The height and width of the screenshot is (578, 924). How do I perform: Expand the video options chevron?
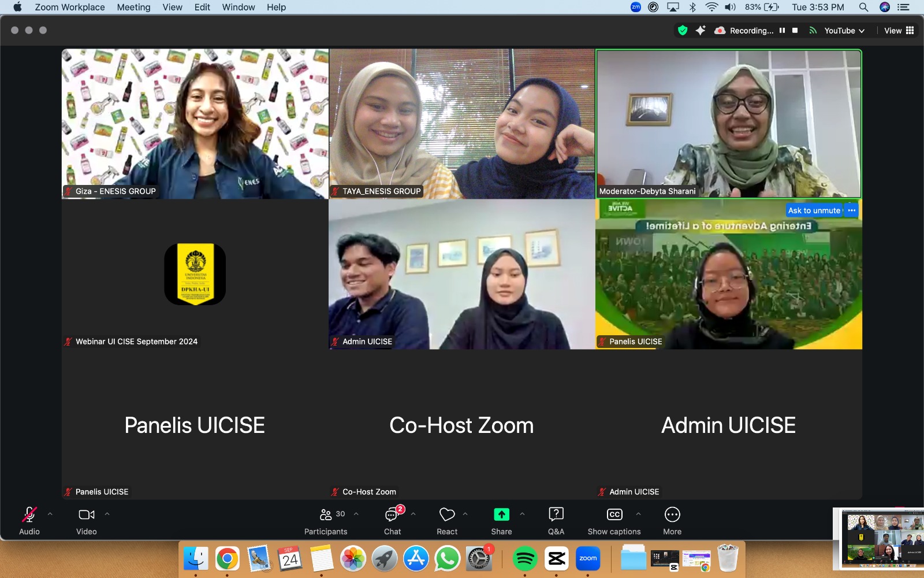click(107, 514)
